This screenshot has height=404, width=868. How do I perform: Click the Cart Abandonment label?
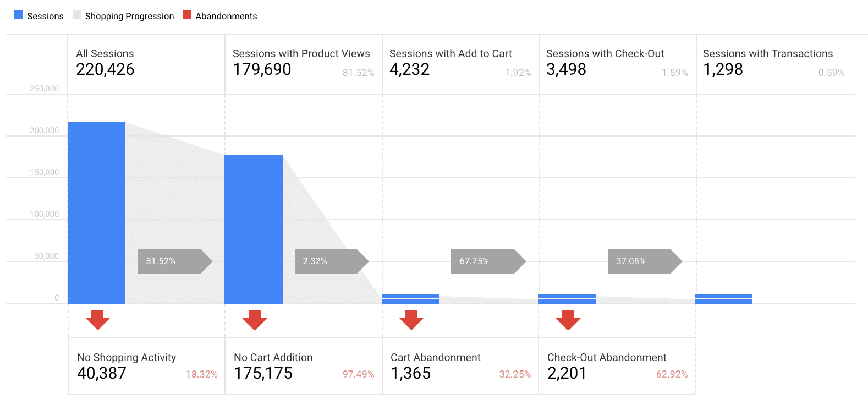[x=436, y=357]
